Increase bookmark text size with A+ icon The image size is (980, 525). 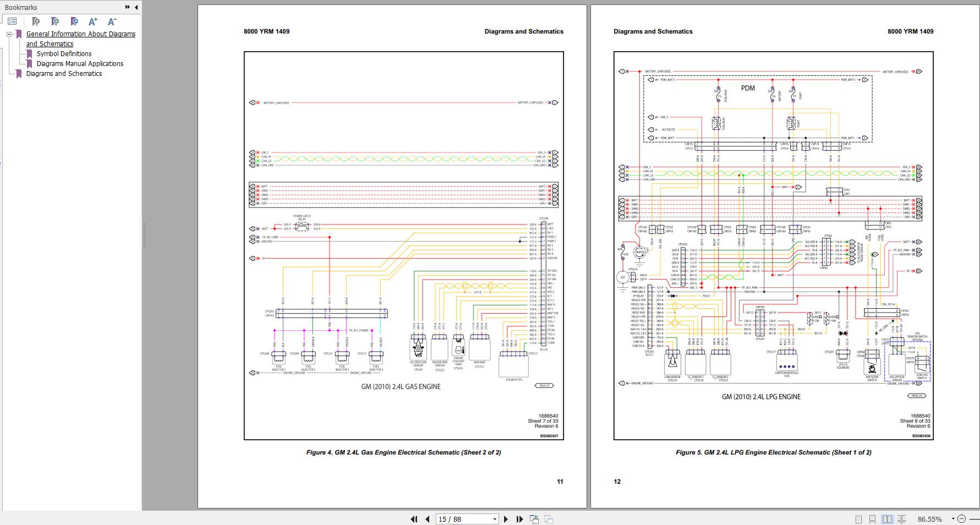93,21
